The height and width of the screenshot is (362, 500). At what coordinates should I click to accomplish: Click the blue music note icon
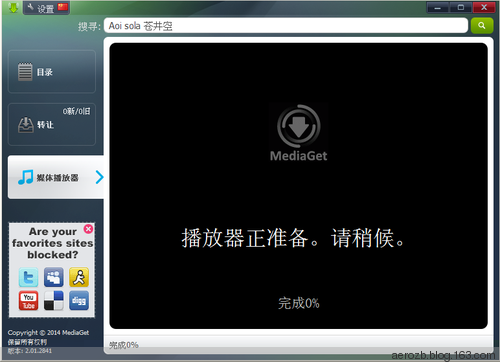(x=26, y=177)
